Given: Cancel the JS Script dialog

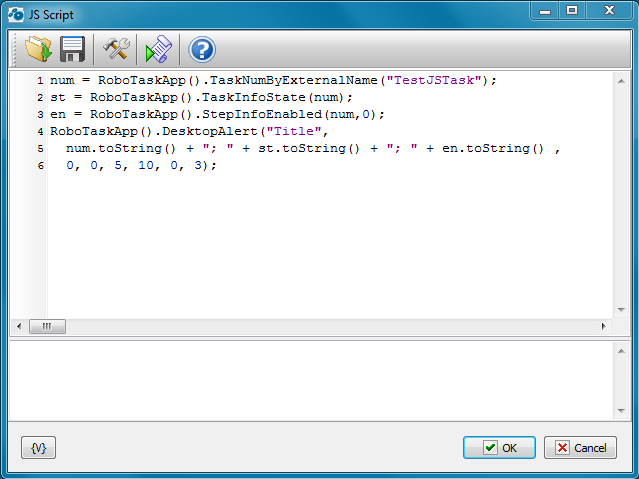Looking at the screenshot, I should [580, 448].
